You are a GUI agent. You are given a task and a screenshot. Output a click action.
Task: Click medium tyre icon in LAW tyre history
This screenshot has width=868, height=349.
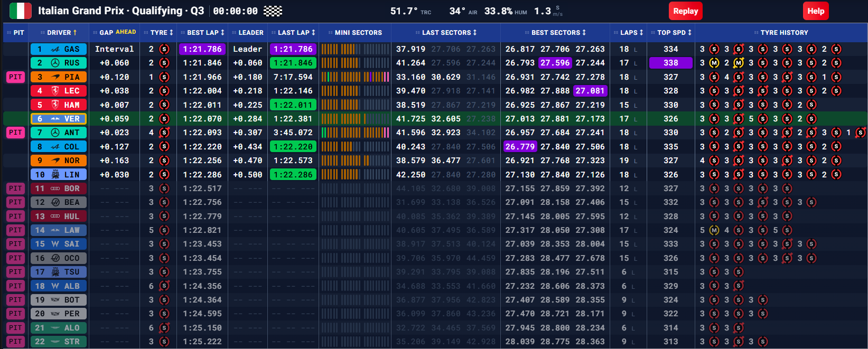point(714,230)
